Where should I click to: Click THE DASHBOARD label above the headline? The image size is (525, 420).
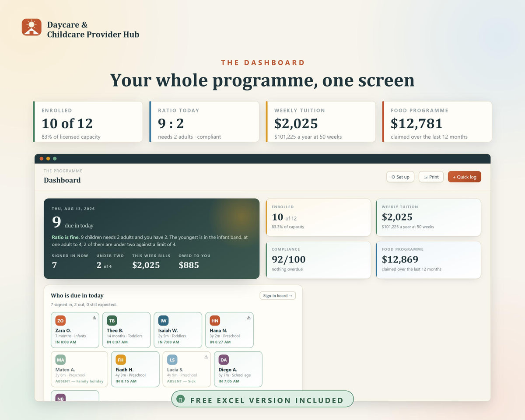(x=263, y=63)
